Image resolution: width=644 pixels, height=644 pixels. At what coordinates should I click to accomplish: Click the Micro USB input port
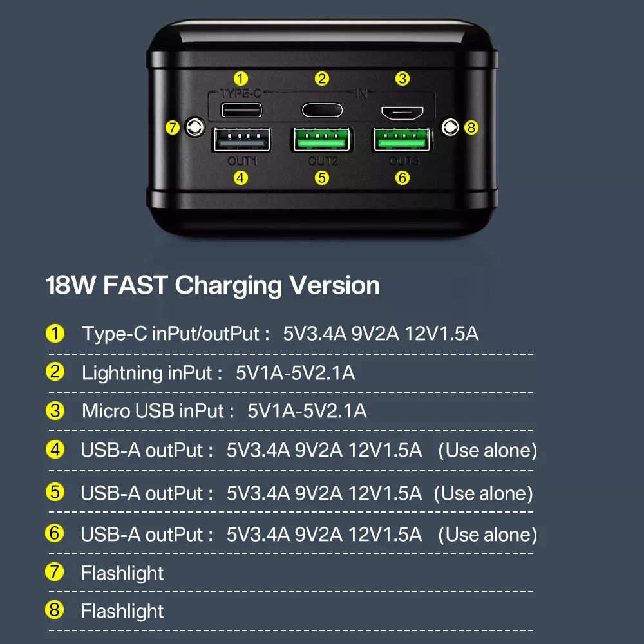[x=402, y=112]
